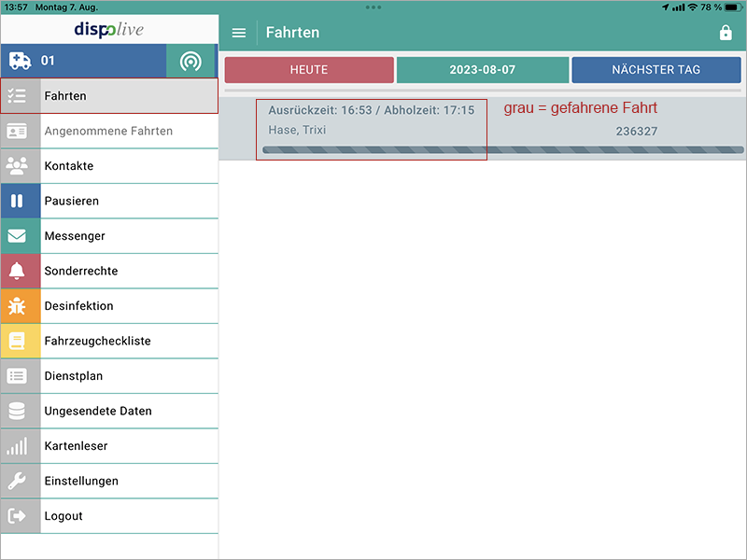This screenshot has height=560, width=747.
Task: Open Fahrzeugcheckliste using its checklist icon
Action: coord(20,341)
